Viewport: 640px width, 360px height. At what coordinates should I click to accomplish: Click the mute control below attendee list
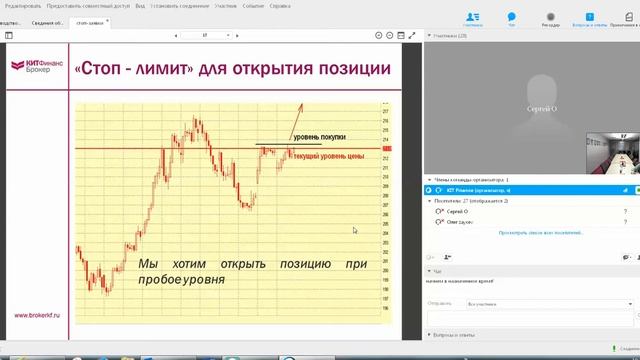[430, 257]
